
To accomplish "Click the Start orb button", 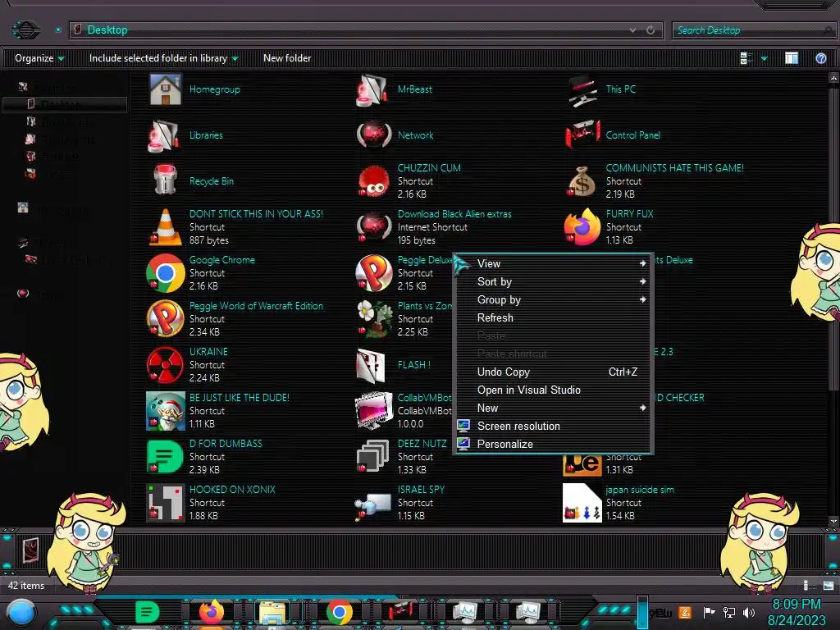I will pos(21,612).
